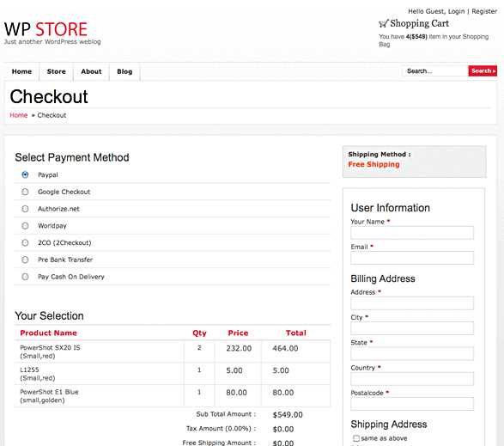Click the 'Product Name' column header
The height and width of the screenshot is (446, 504).
[49, 333]
